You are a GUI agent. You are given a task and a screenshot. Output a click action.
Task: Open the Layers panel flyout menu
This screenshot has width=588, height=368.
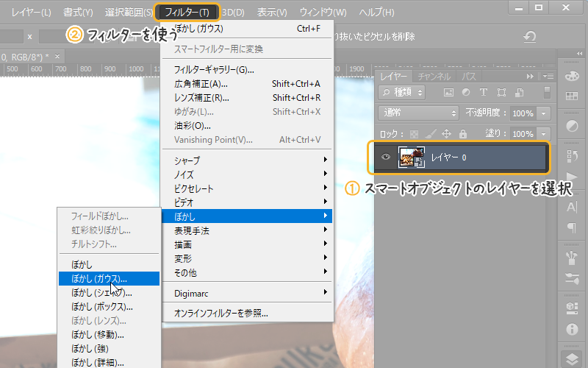[x=548, y=77]
